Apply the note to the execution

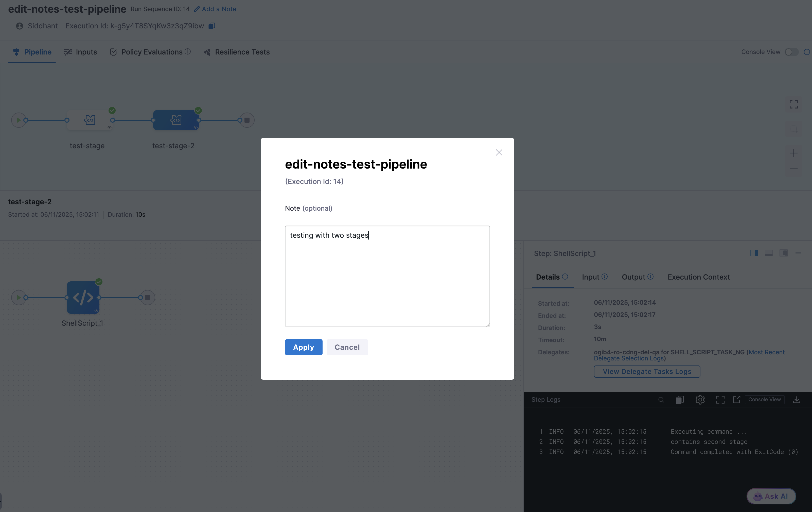tap(303, 347)
